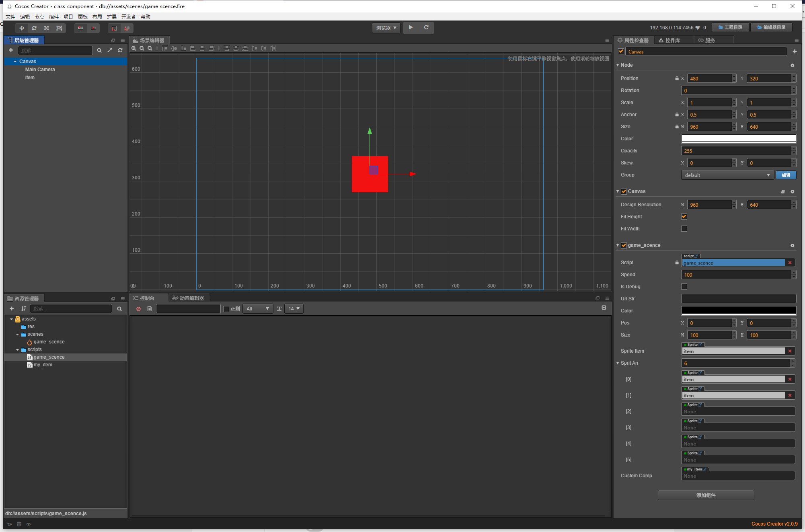
Task: Click the clear console icon
Action: click(x=138, y=309)
